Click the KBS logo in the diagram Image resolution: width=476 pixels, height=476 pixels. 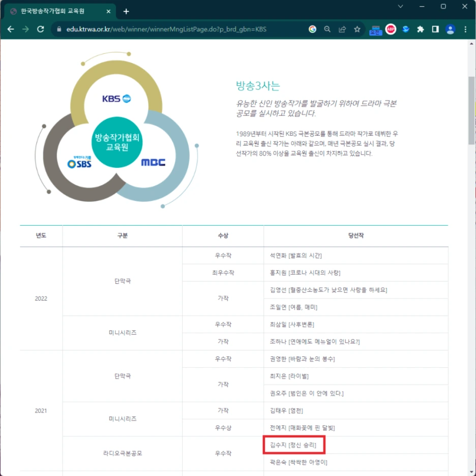pos(116,99)
